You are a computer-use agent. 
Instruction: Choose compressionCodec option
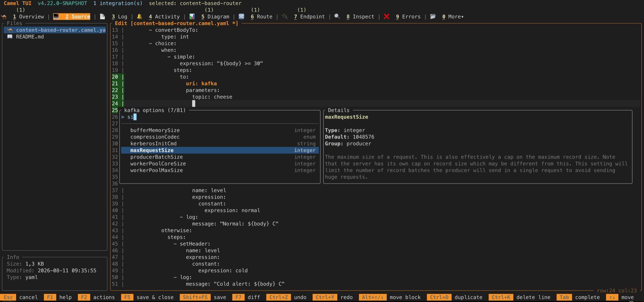point(220,137)
